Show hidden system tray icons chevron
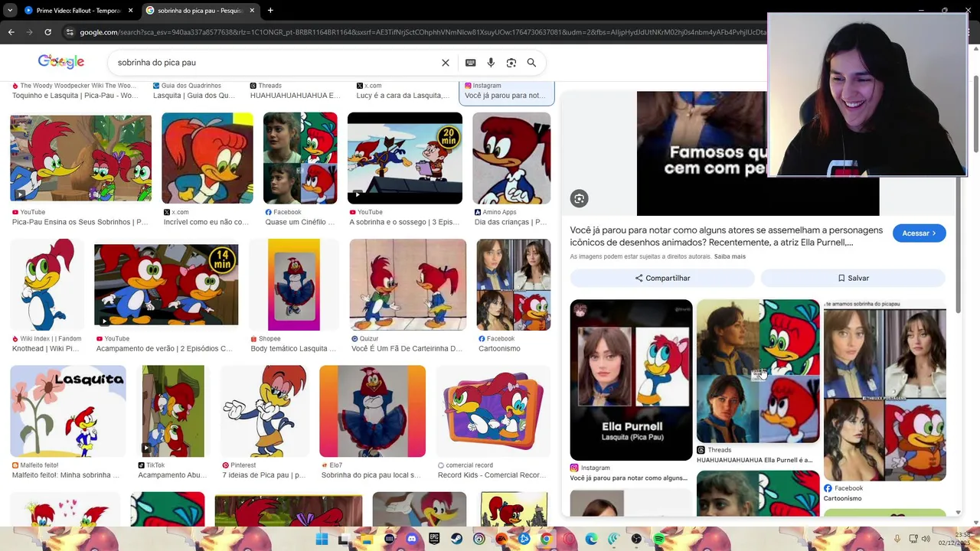 [880, 540]
